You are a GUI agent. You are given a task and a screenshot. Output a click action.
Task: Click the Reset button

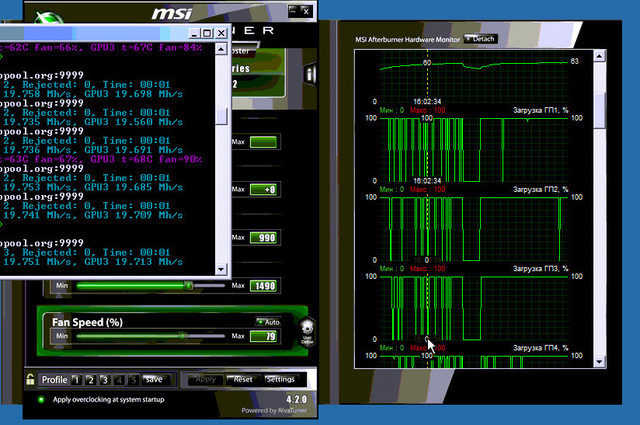tap(242, 380)
